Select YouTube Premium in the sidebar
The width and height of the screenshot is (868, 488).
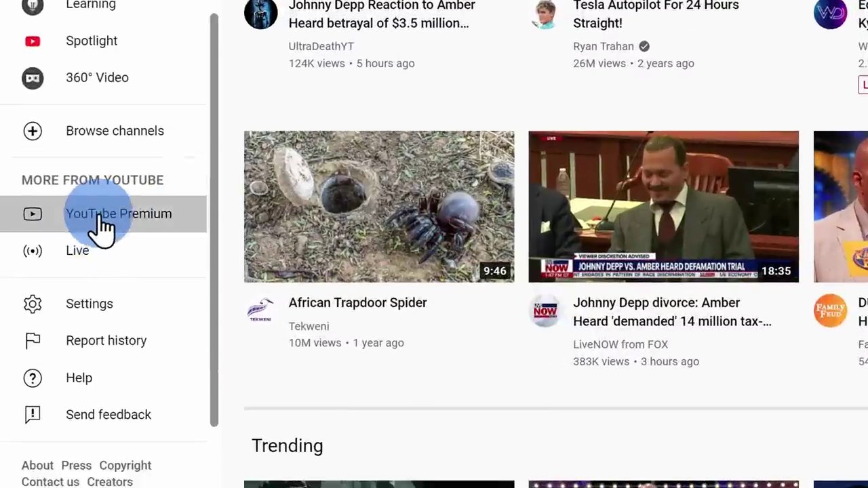pyautogui.click(x=119, y=214)
